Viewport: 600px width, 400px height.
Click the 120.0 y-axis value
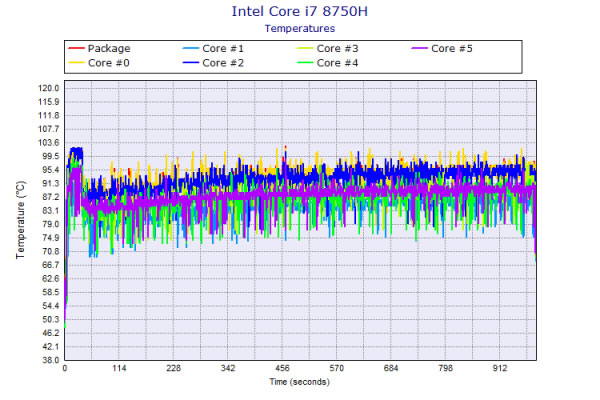(49, 88)
